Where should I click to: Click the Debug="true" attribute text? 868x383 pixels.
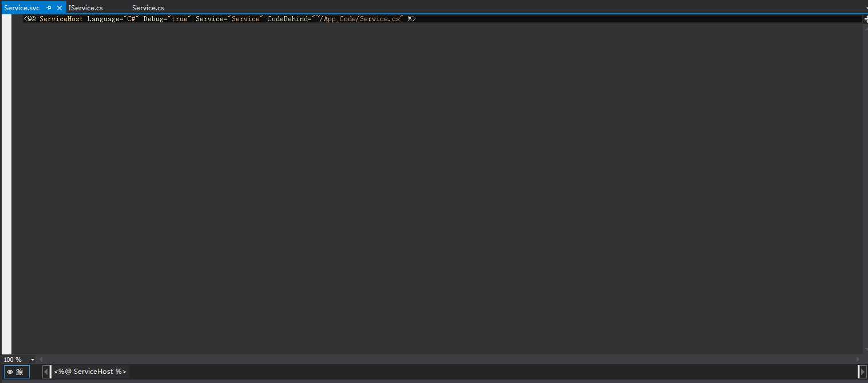point(167,19)
